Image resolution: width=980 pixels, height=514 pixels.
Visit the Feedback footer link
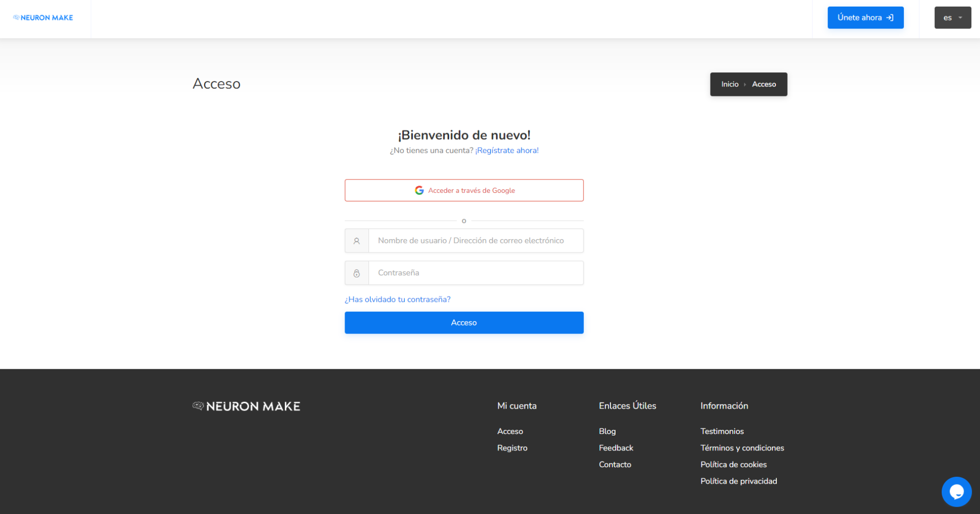coord(616,448)
